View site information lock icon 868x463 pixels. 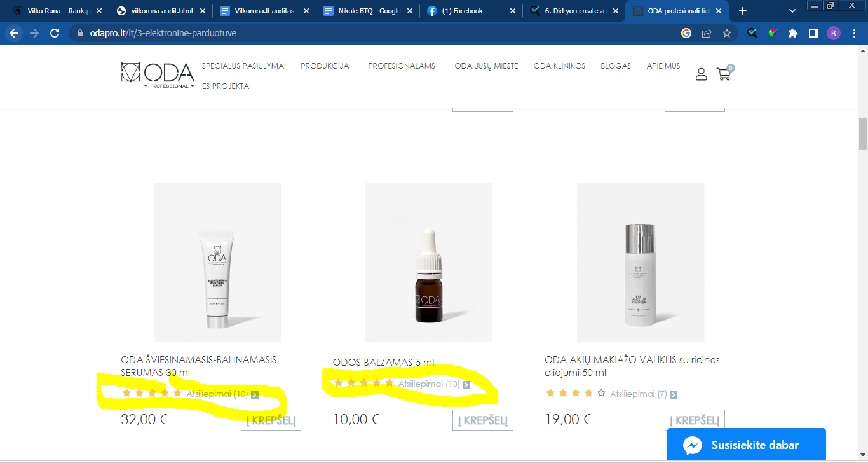[80, 33]
